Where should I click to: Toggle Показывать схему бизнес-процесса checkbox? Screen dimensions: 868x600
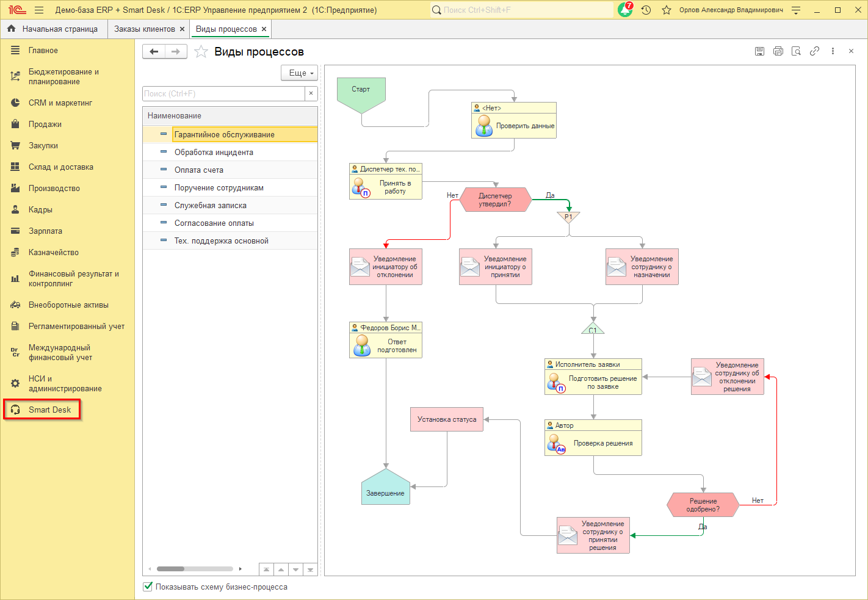148,587
